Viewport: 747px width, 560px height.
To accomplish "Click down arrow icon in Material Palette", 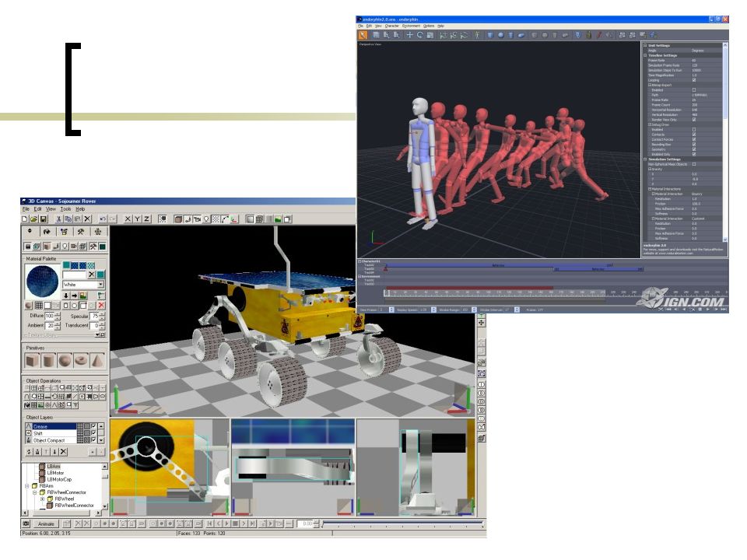I will click(x=66, y=296).
